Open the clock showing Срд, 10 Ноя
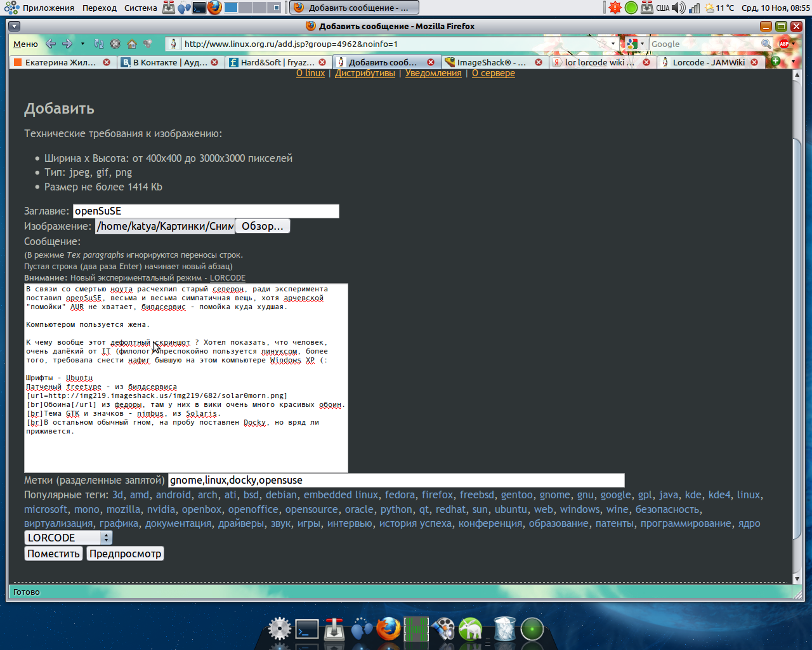The width and height of the screenshot is (812, 650). (x=775, y=8)
